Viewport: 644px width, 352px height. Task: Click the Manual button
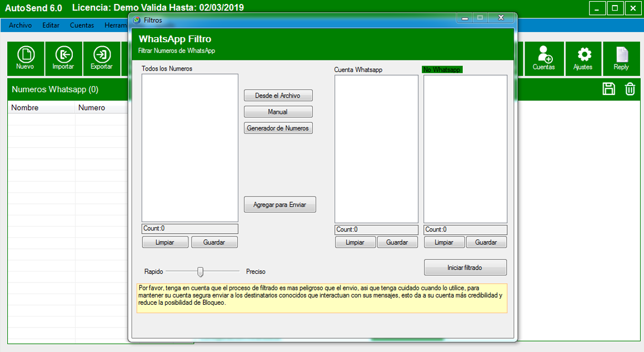pos(278,112)
